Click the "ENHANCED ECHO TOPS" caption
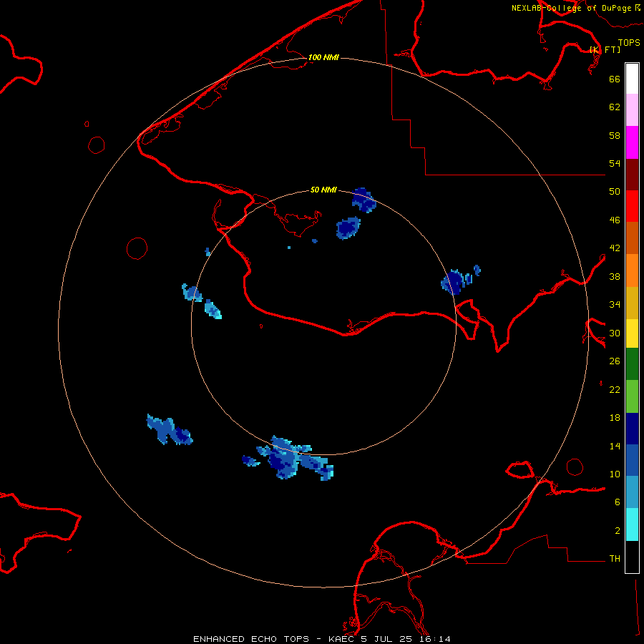The image size is (644, 644). [251, 639]
